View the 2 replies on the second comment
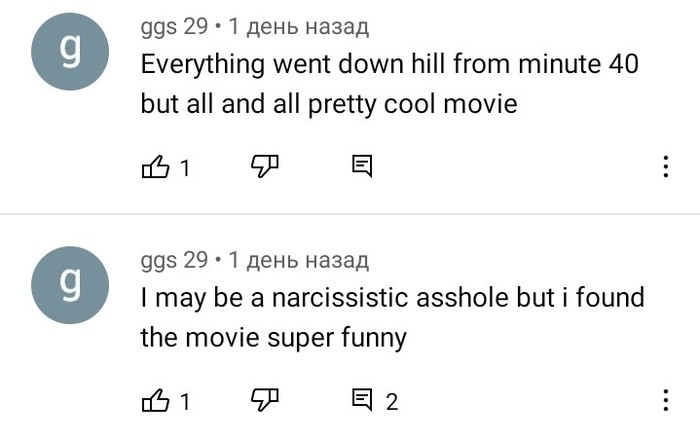Viewport: 700px width, 440px height. click(x=391, y=403)
